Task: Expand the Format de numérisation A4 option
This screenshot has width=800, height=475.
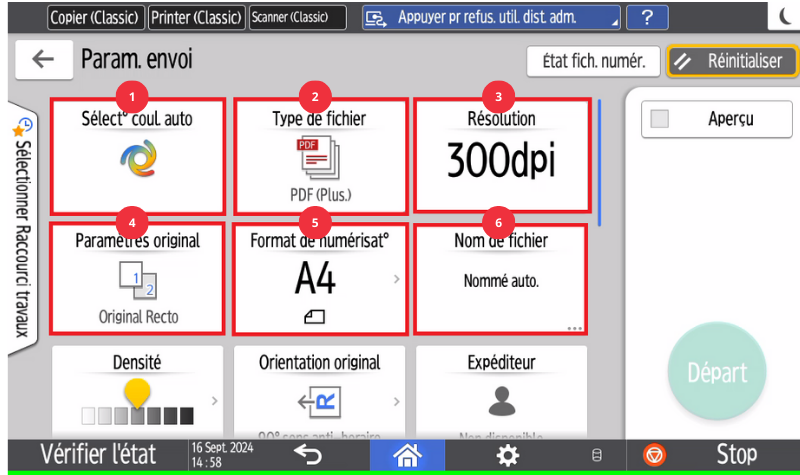Action: point(320,279)
